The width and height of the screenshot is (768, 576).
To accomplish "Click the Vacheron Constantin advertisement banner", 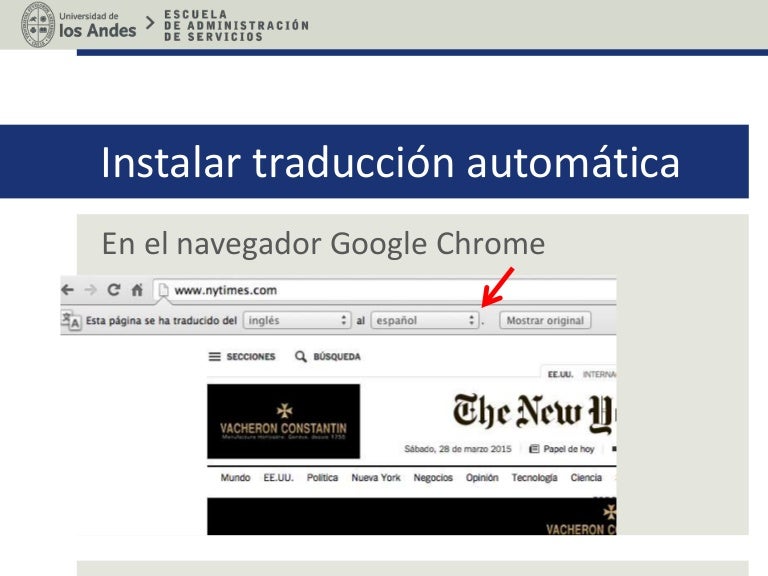I will [x=284, y=421].
